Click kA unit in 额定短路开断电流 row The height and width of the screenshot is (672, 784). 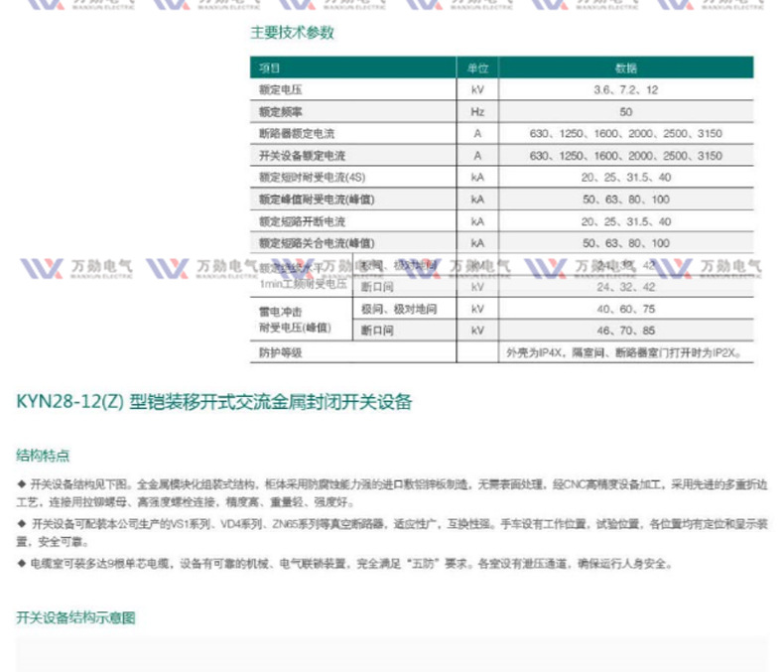tap(477, 221)
